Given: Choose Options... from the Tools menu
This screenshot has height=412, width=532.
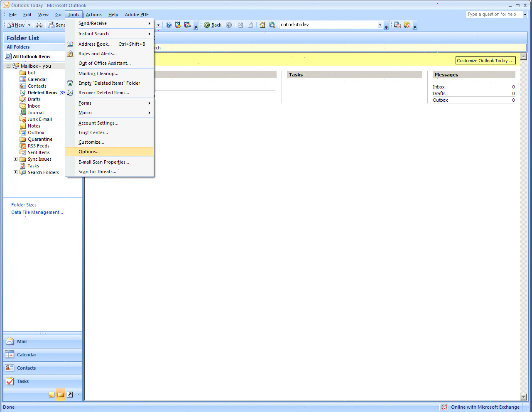Looking at the screenshot, I should click(110, 152).
